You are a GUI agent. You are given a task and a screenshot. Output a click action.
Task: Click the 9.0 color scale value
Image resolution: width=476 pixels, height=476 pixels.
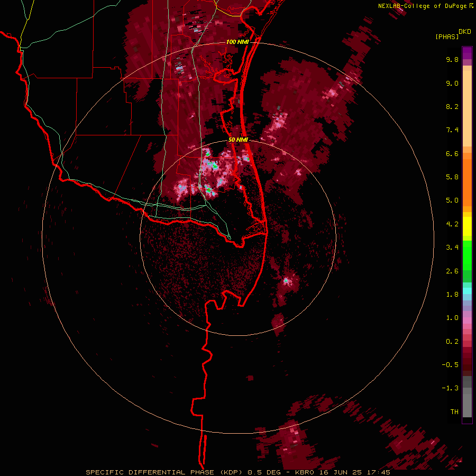pyautogui.click(x=452, y=83)
